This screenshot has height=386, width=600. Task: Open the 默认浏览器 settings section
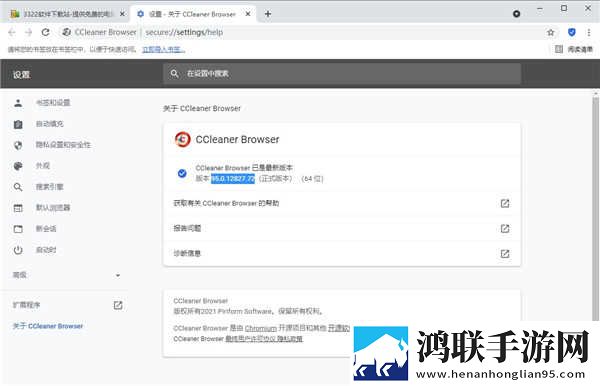pyautogui.click(x=53, y=208)
